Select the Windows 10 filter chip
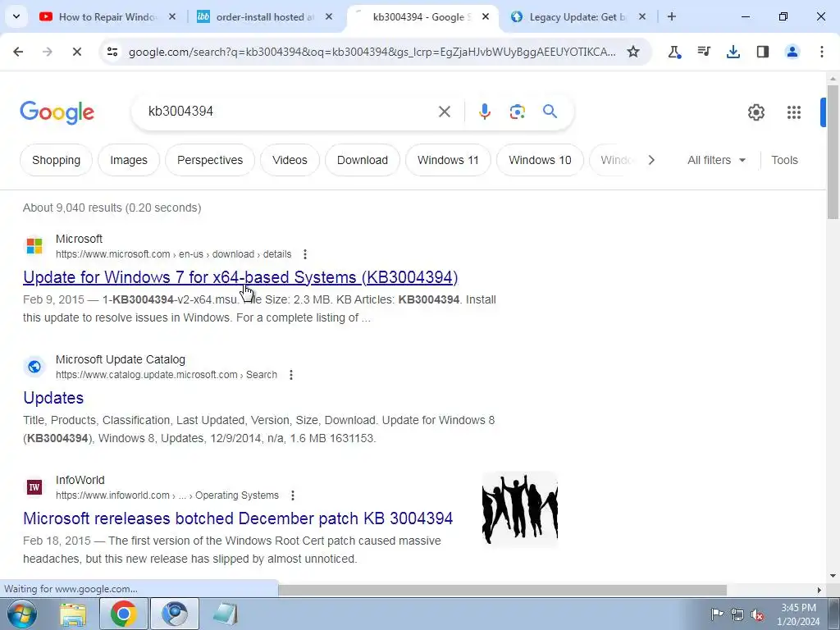The height and width of the screenshot is (630, 840). click(x=540, y=160)
